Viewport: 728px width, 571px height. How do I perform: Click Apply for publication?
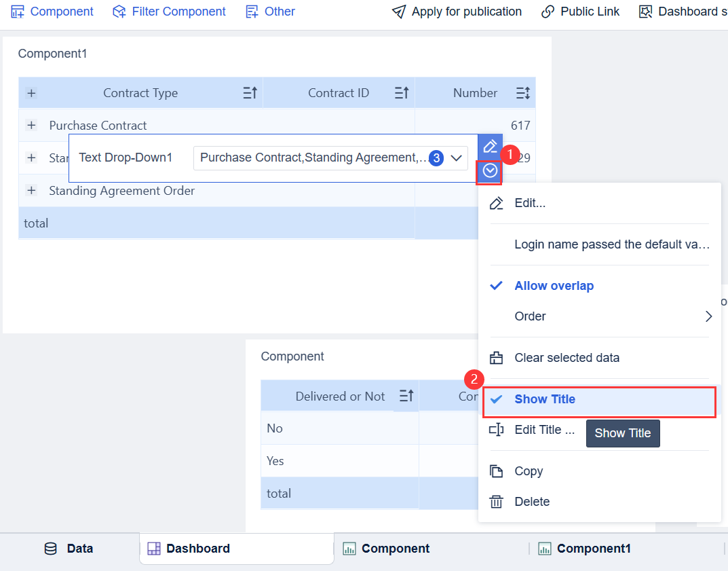(x=457, y=12)
